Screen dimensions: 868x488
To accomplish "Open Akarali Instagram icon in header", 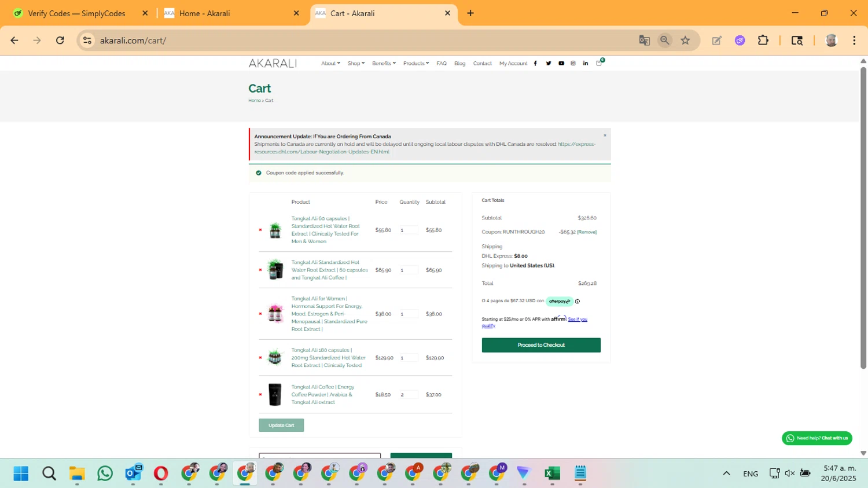I will pyautogui.click(x=573, y=64).
